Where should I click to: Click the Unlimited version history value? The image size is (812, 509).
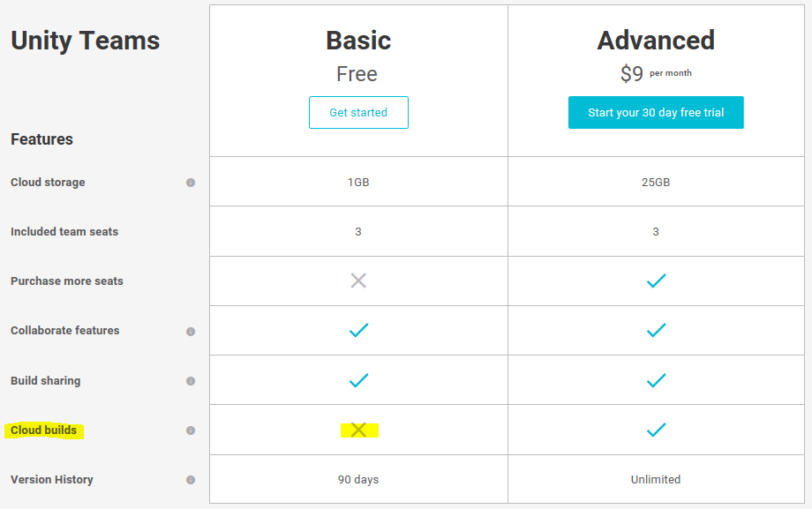pyautogui.click(x=656, y=480)
